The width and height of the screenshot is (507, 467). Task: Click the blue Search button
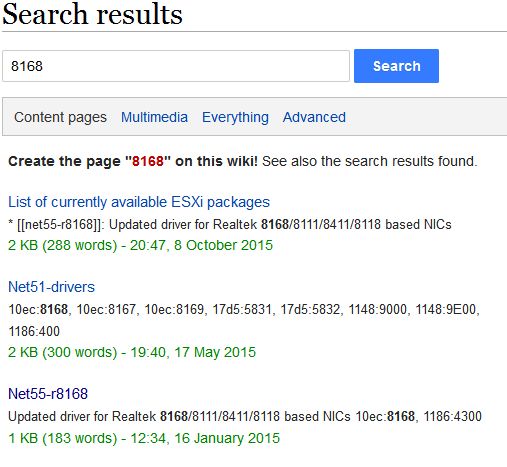point(396,66)
